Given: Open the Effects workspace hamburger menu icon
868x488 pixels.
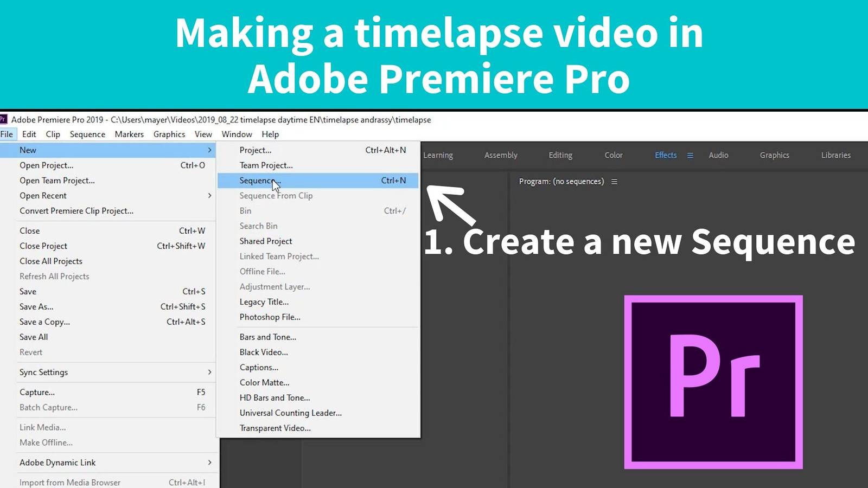Looking at the screenshot, I should point(690,155).
